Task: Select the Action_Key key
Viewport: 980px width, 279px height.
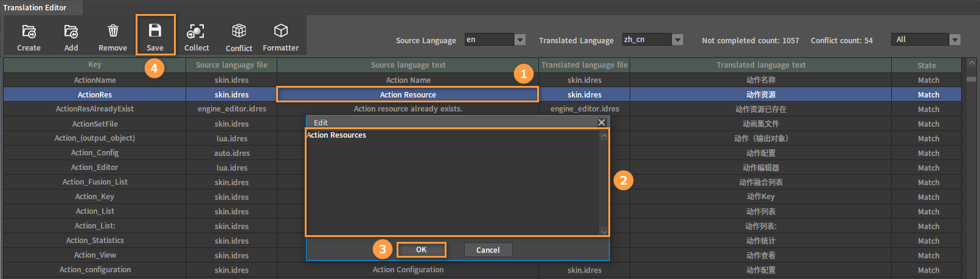Action: 95,197
